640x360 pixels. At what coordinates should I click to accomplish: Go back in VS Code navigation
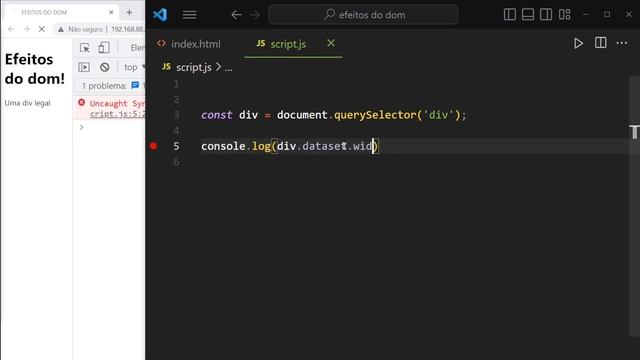[236, 15]
